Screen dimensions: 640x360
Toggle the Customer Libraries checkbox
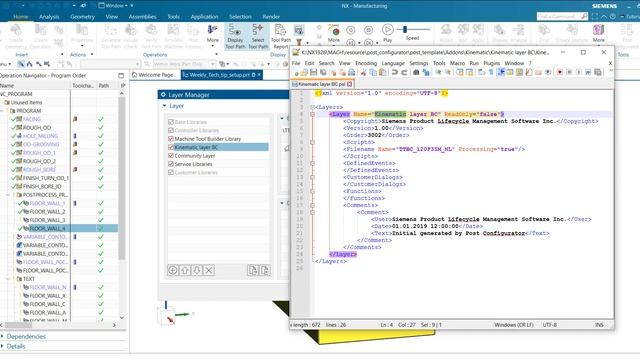pyautogui.click(x=171, y=172)
